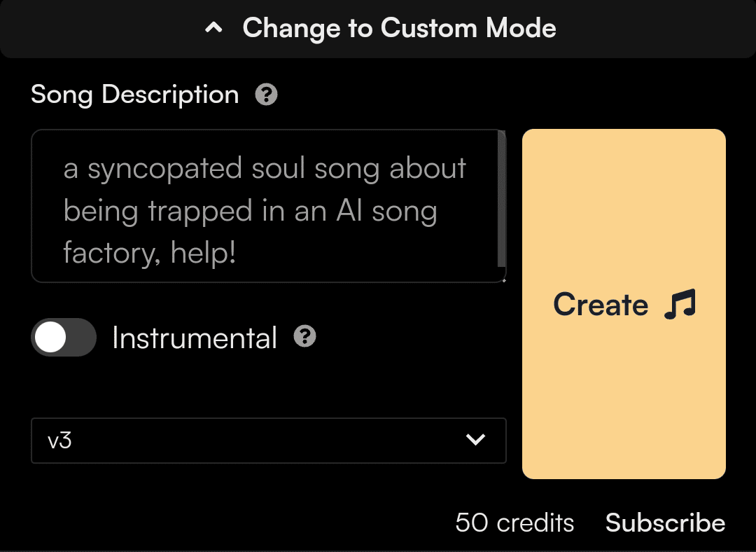This screenshot has width=756, height=552.
Task: Click the Song Description heading label
Action: tap(135, 95)
